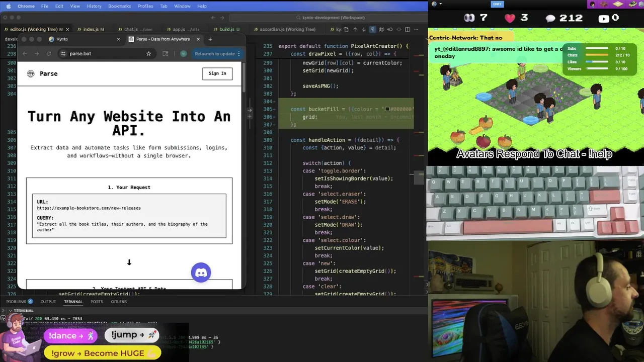Click the !jump command badge
The image size is (644, 362).
pos(132,335)
